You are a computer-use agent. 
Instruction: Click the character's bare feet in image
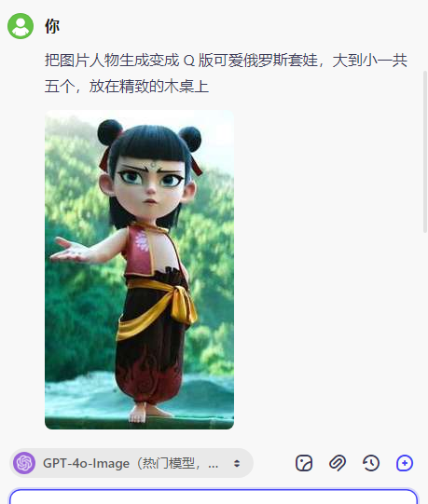pyautogui.click(x=146, y=413)
